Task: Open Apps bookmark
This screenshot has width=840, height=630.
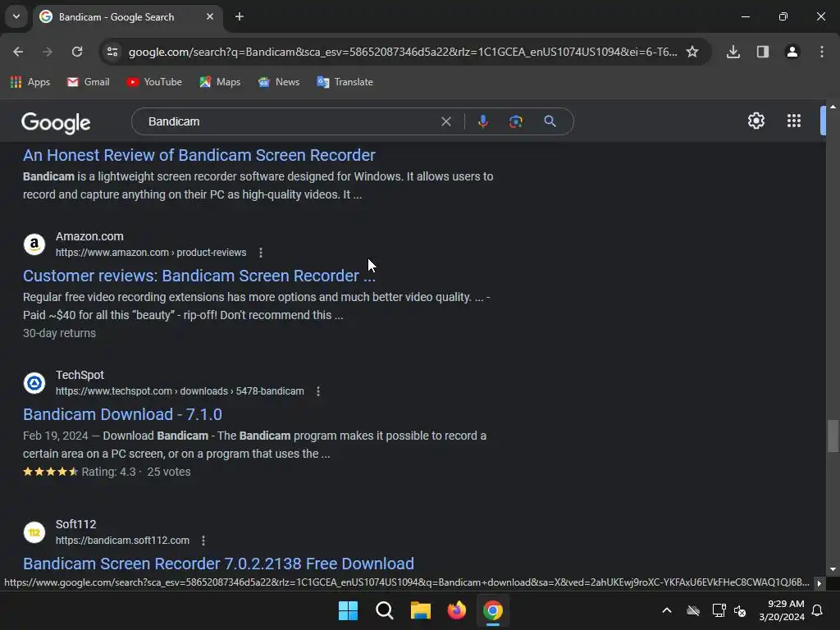Action: click(x=30, y=82)
